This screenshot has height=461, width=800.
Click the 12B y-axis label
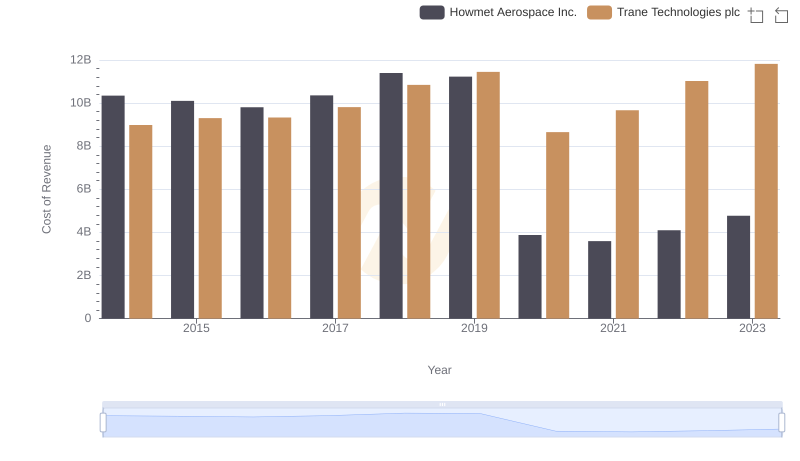[81, 60]
